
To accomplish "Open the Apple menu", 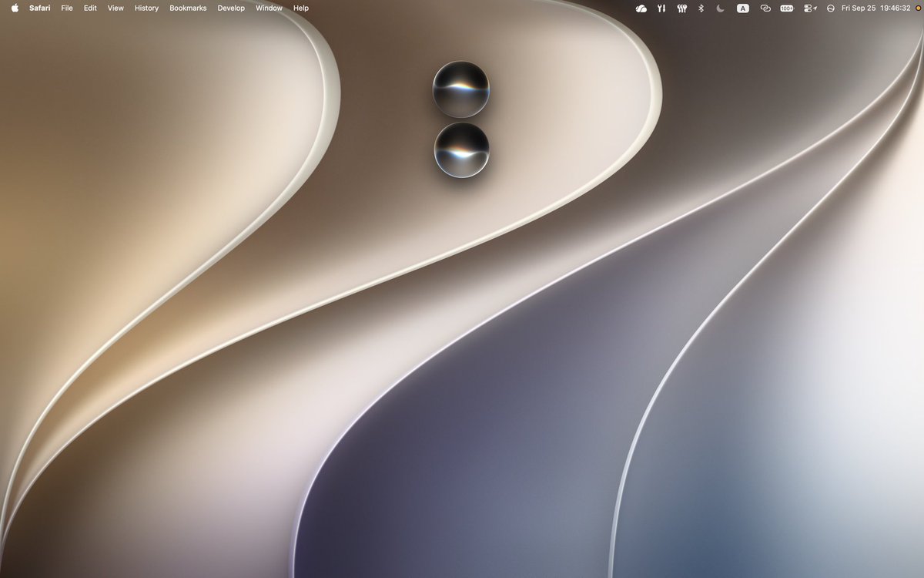I will click(14, 8).
